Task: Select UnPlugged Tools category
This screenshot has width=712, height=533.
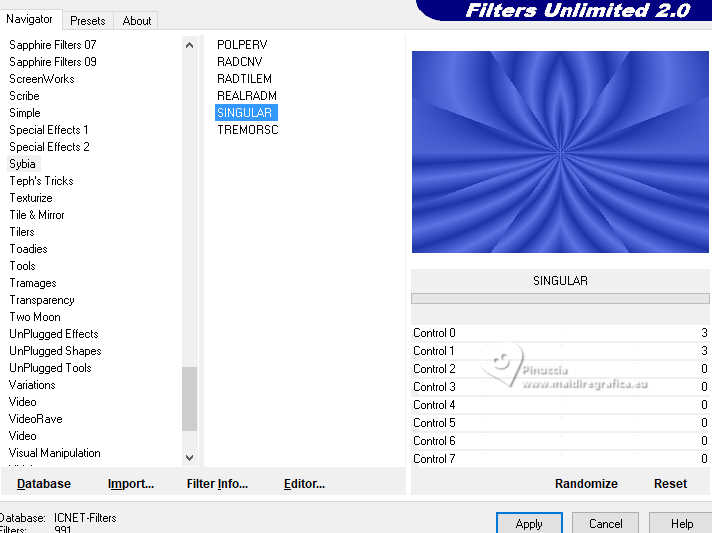Action: [50, 368]
